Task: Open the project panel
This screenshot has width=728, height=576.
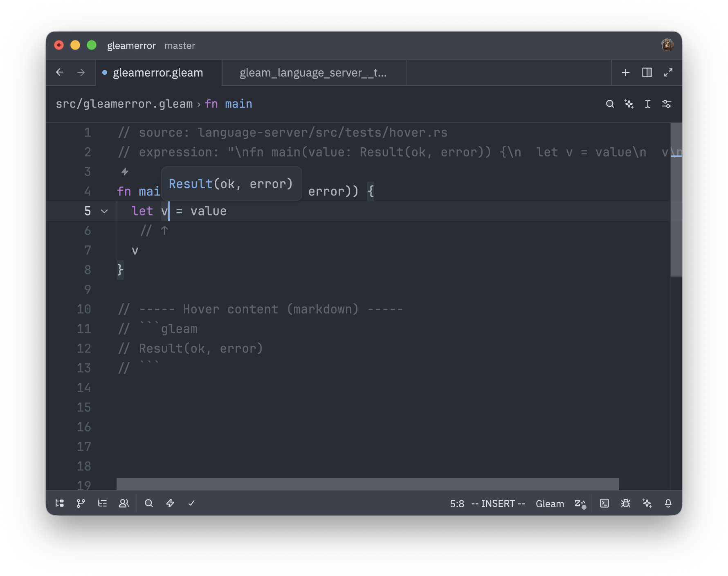Action: point(60,503)
